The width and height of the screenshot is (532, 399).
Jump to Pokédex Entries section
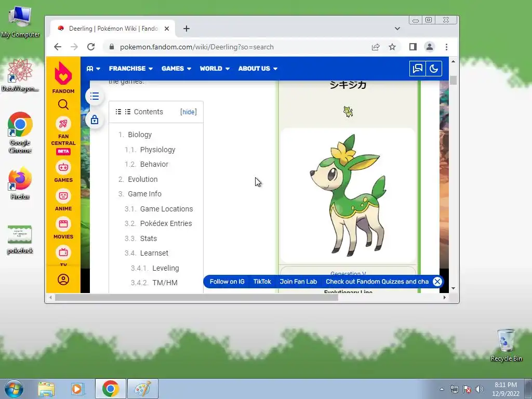pos(166,223)
